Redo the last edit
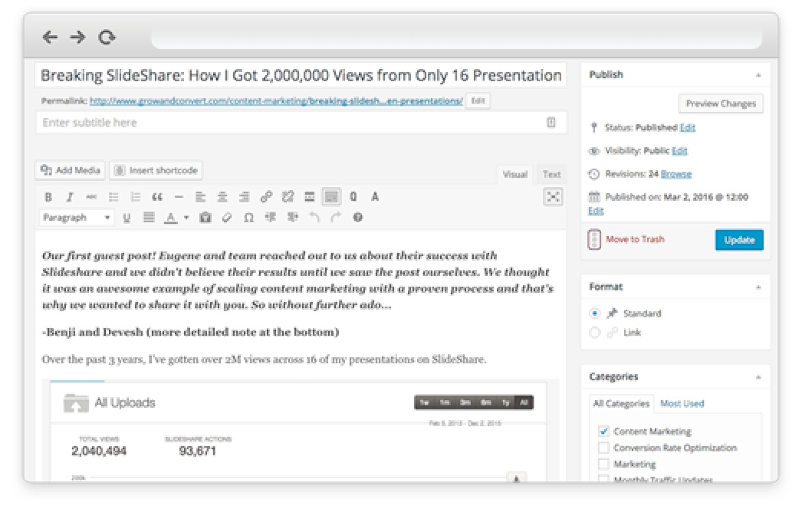Screen dimensions: 802x532 (336, 218)
